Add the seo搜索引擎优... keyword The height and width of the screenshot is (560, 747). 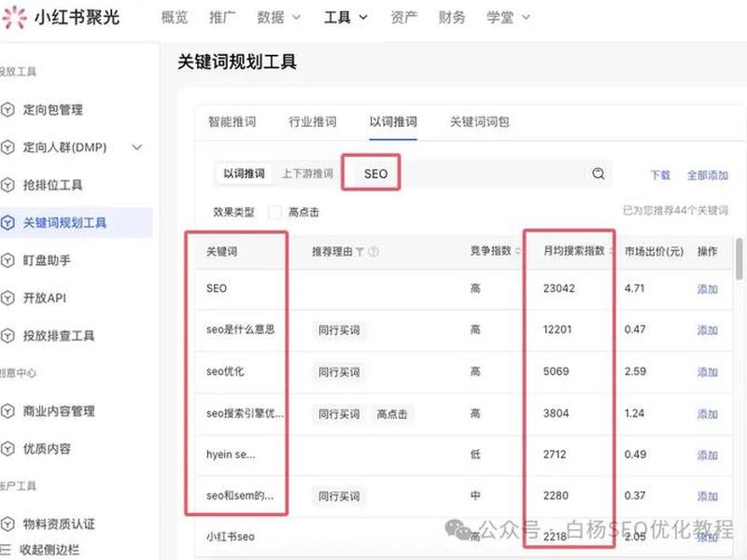[x=708, y=413]
